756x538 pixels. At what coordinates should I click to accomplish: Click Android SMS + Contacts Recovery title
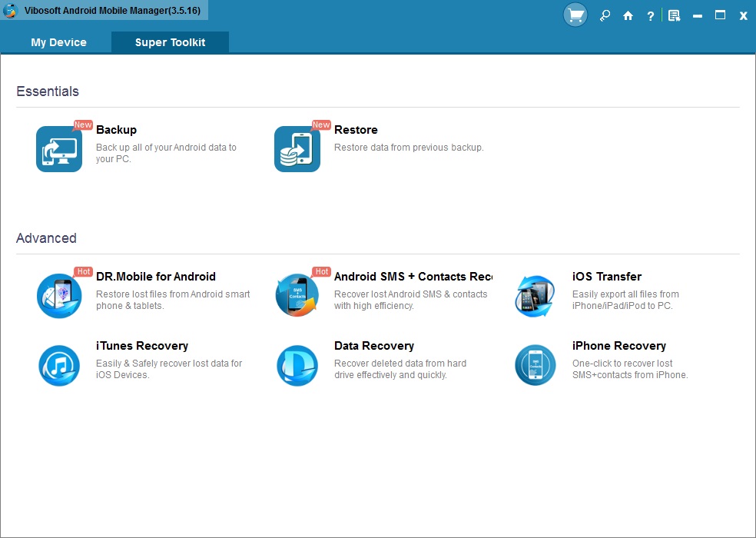413,277
